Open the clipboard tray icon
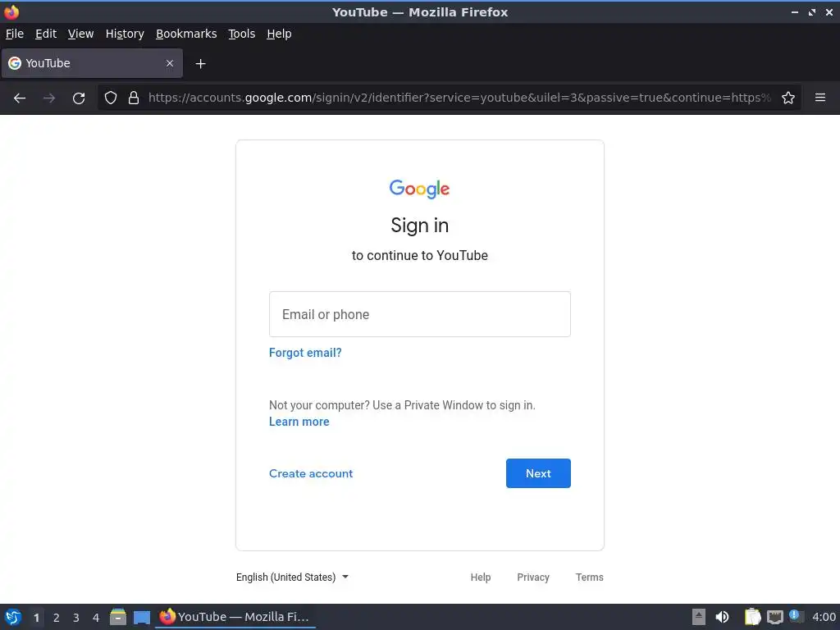Image resolution: width=840 pixels, height=630 pixels. point(752,617)
